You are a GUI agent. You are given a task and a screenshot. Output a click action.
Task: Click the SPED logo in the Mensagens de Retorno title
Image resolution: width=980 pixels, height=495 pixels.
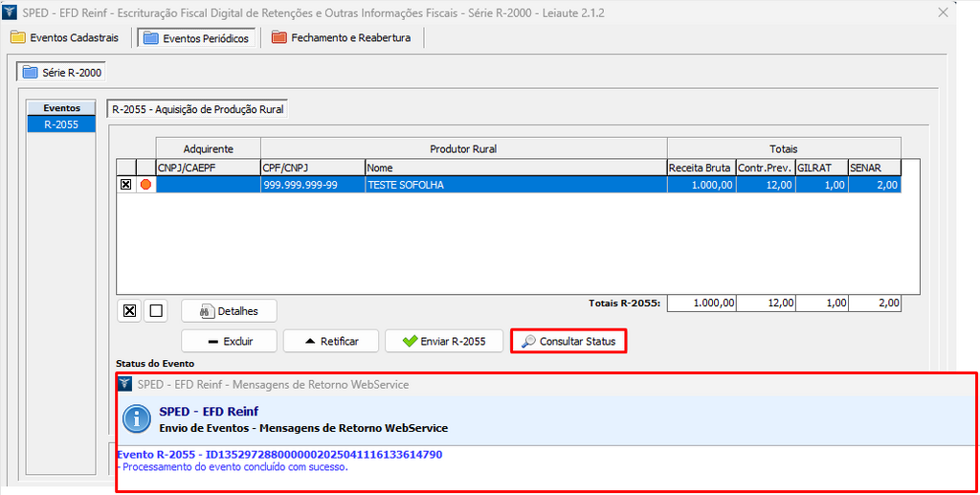124,384
